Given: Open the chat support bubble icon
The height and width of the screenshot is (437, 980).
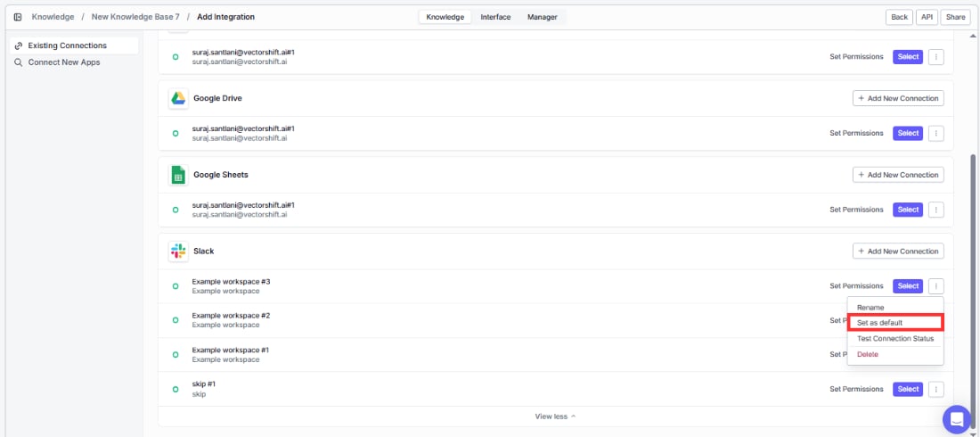Looking at the screenshot, I should click(956, 419).
